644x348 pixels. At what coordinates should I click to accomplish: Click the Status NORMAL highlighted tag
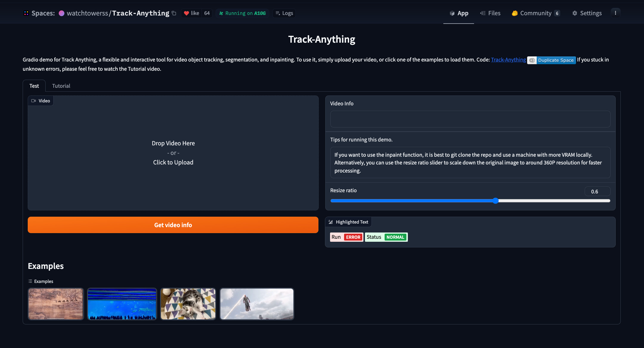coord(386,237)
